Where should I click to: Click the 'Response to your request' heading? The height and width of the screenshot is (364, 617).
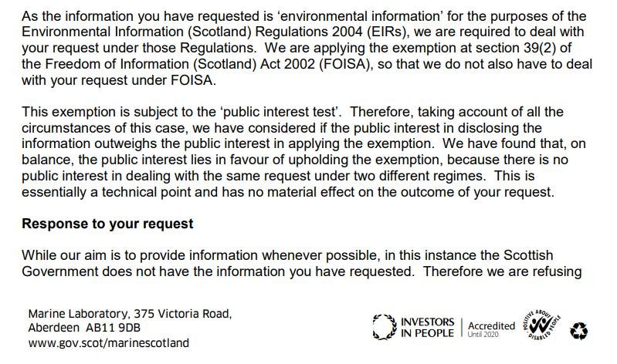point(107,224)
